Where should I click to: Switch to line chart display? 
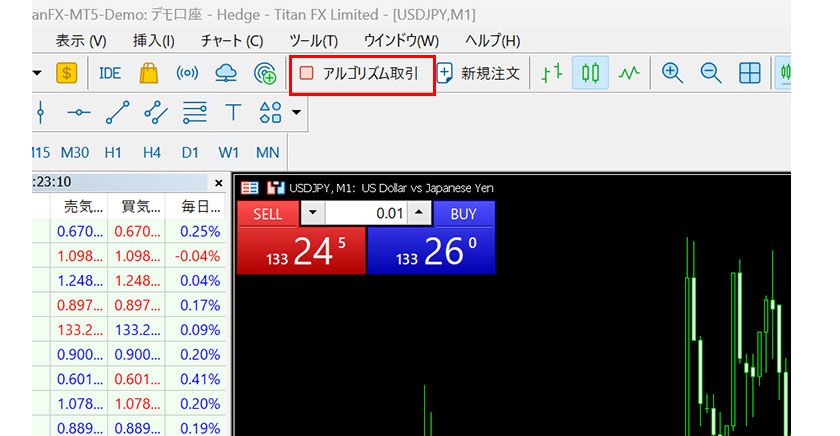click(629, 73)
